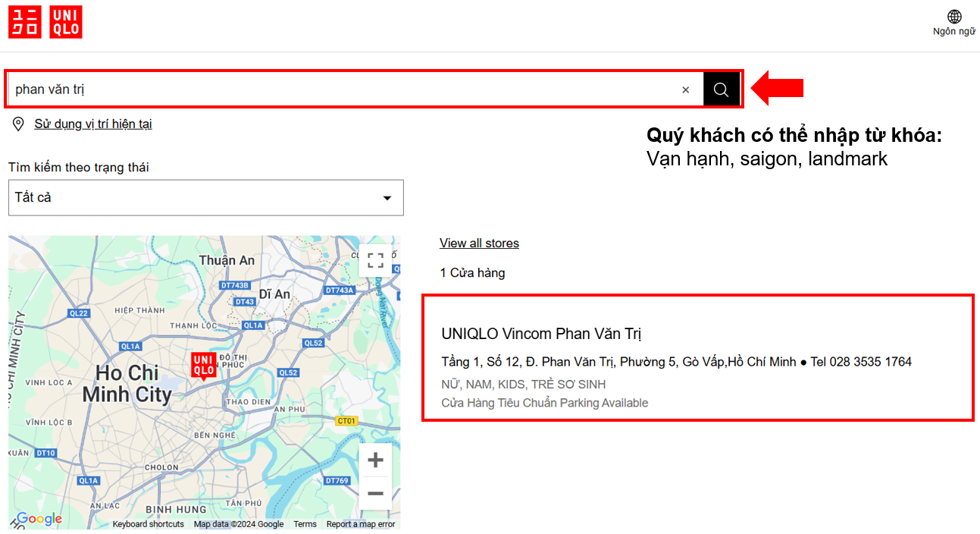Zoom out on the map
980x534 pixels.
[375, 494]
